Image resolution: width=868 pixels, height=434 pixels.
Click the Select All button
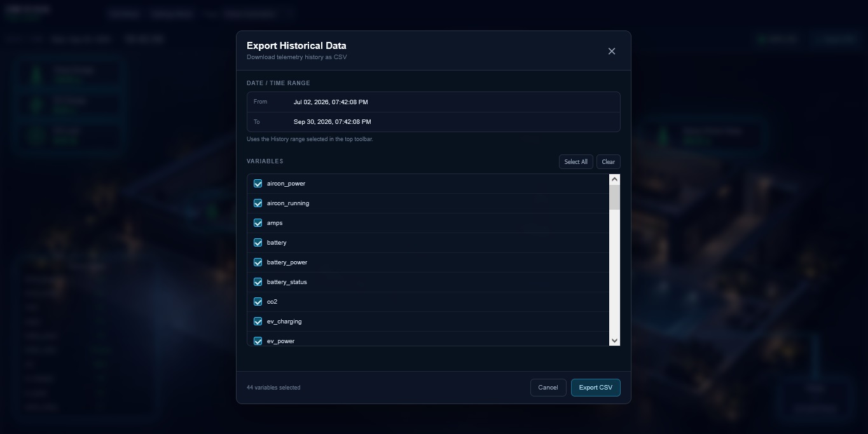[576, 162]
